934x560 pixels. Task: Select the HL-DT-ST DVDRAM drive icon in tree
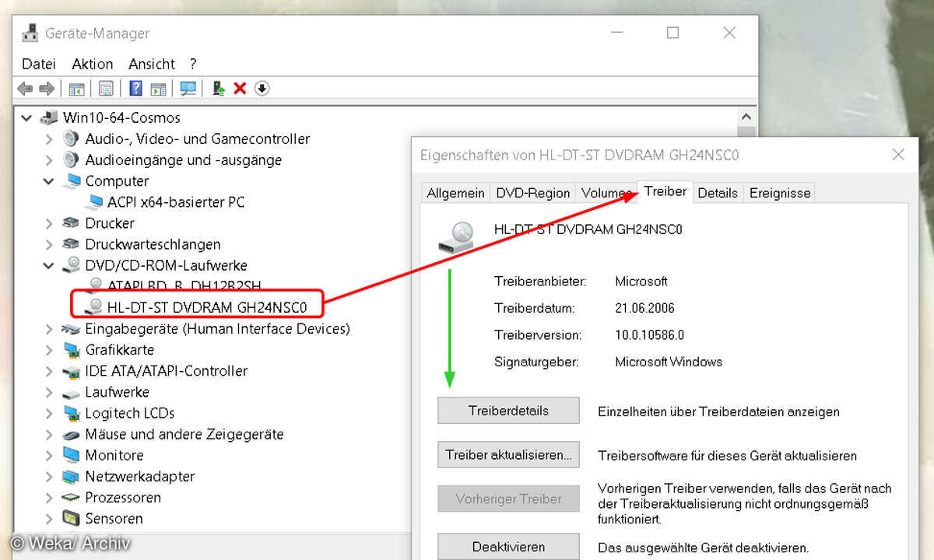tap(94, 307)
